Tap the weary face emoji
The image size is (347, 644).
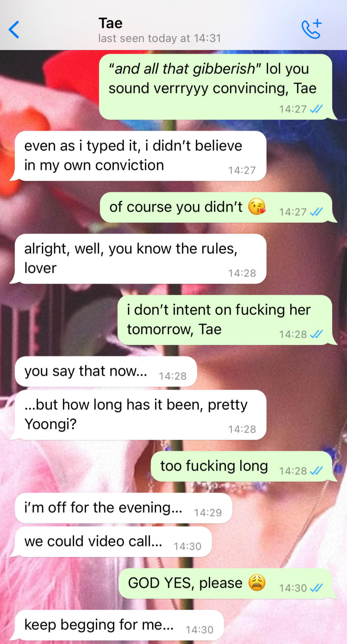tap(257, 582)
